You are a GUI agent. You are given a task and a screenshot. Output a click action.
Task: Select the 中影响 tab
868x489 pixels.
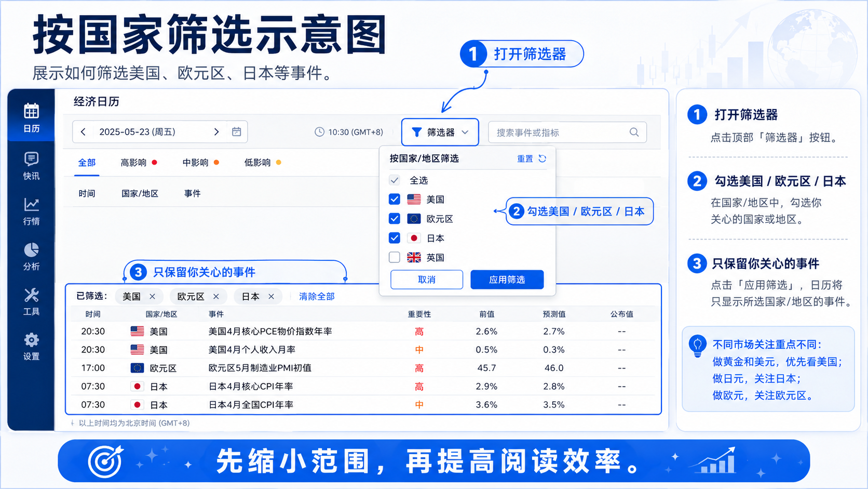(x=200, y=163)
